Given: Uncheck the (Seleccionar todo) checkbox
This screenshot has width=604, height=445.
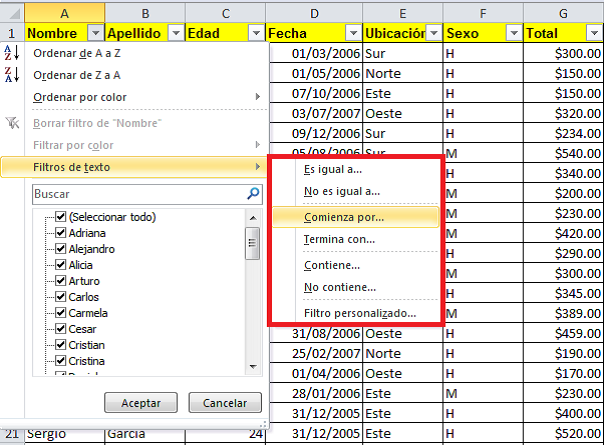Looking at the screenshot, I should pos(61,217).
